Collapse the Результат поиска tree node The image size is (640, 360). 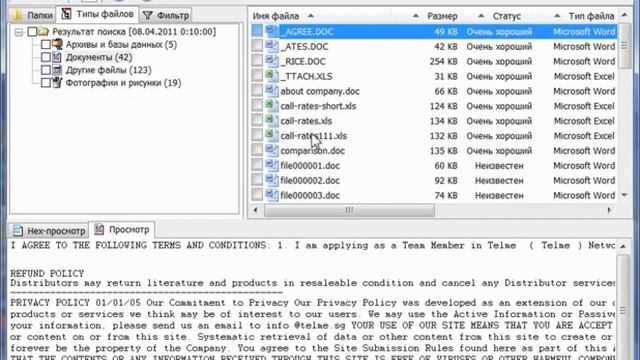(18, 32)
